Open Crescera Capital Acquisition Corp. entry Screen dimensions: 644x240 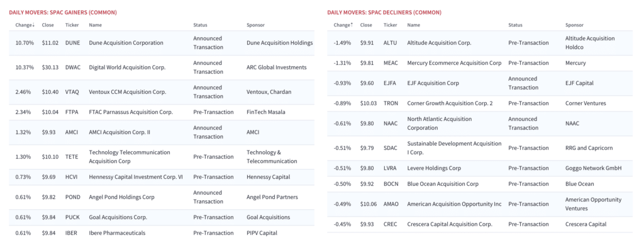(x=449, y=224)
